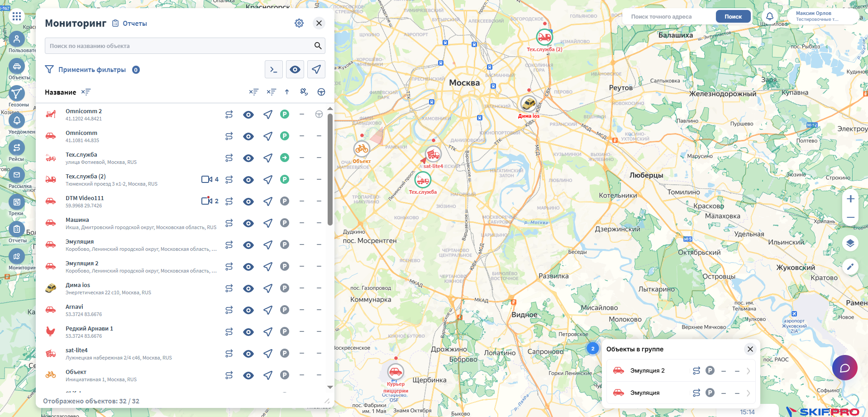Zoom out the map with minus
The height and width of the screenshot is (417, 868).
[x=850, y=217]
